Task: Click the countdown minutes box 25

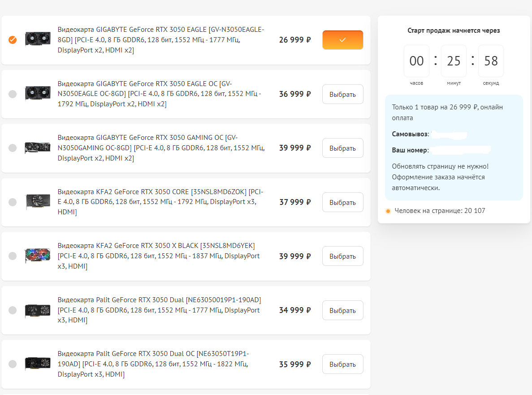Action: click(x=454, y=61)
